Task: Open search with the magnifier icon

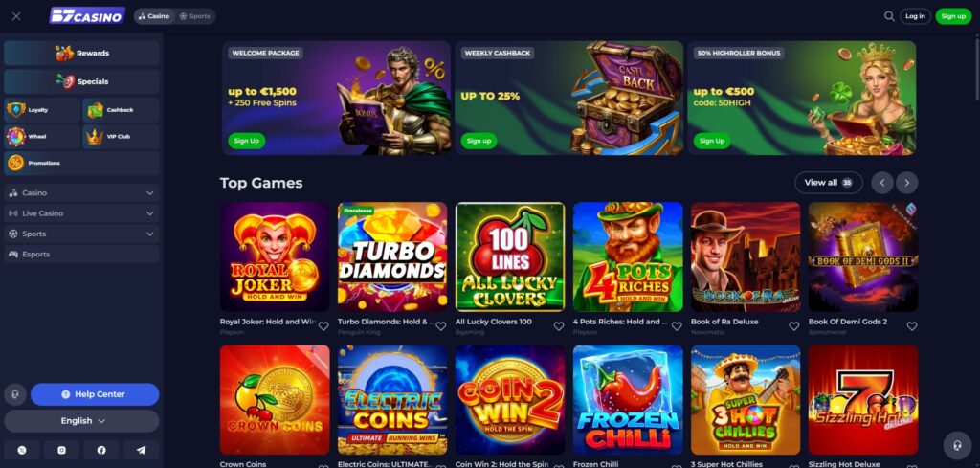Action: [889, 16]
